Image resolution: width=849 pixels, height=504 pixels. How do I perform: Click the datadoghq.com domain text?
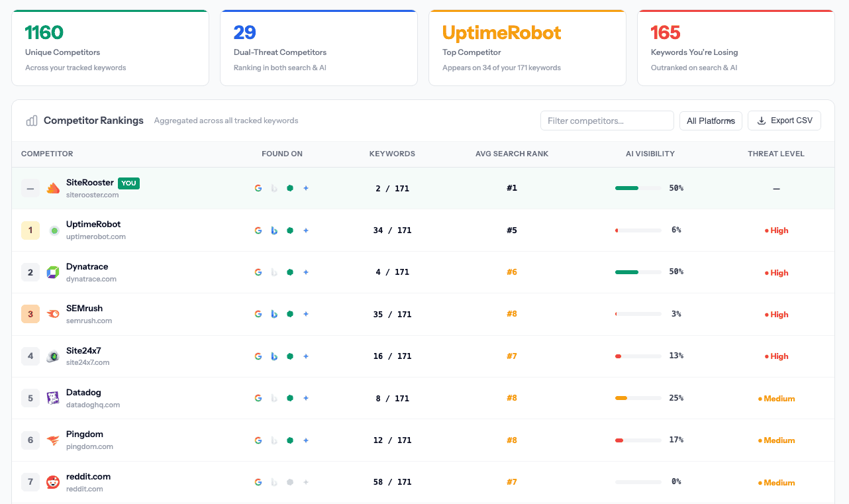(x=93, y=405)
